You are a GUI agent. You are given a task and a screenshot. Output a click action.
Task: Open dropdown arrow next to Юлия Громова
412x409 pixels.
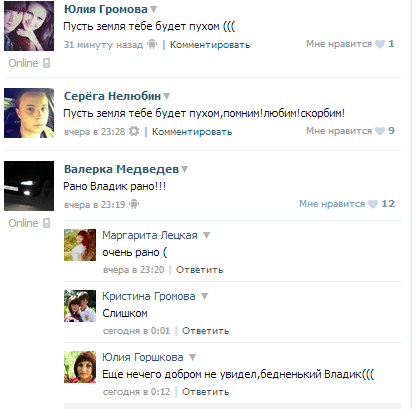tap(153, 9)
